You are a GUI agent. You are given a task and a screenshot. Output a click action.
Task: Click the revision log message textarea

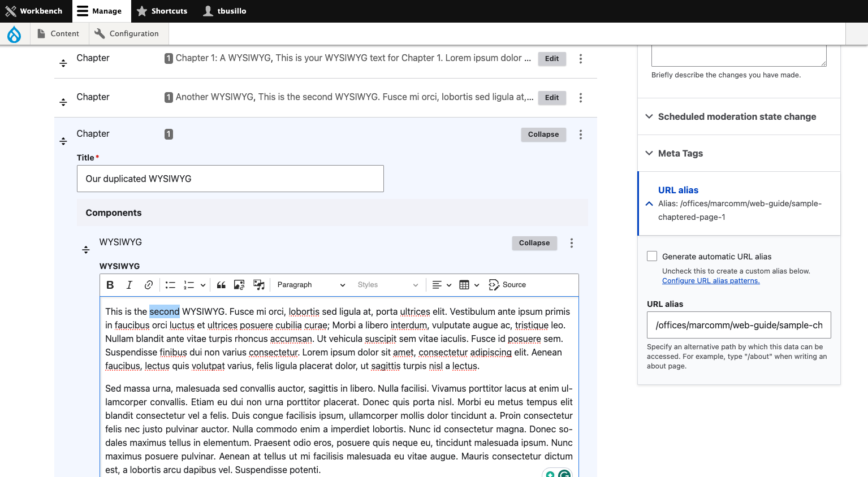739,55
